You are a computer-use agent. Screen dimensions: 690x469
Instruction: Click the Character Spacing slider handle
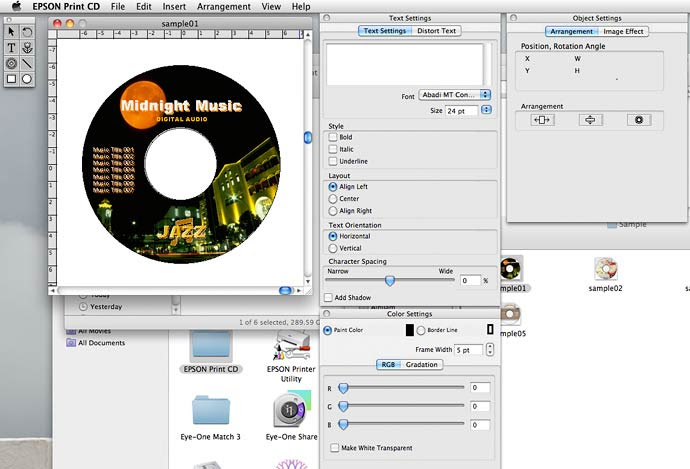pyautogui.click(x=390, y=281)
